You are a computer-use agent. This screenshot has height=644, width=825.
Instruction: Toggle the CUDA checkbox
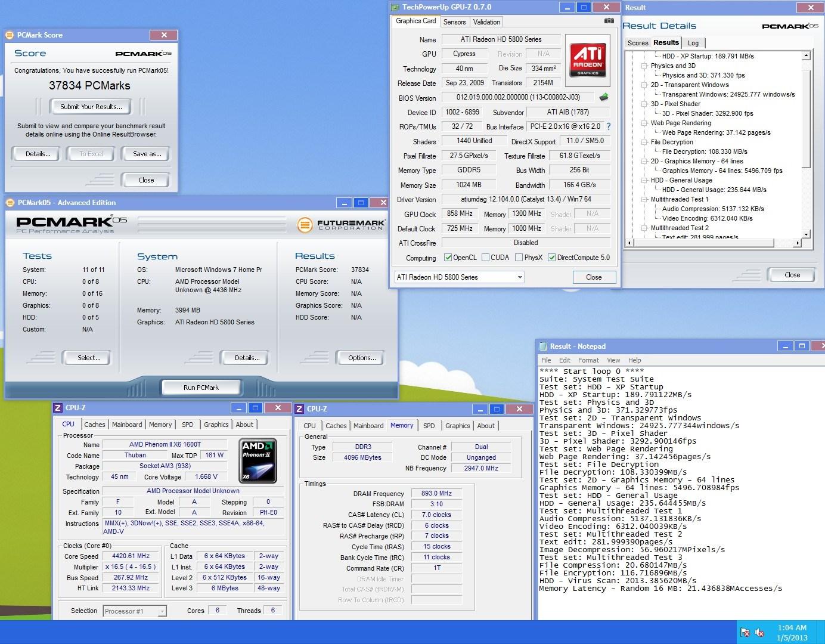485,258
